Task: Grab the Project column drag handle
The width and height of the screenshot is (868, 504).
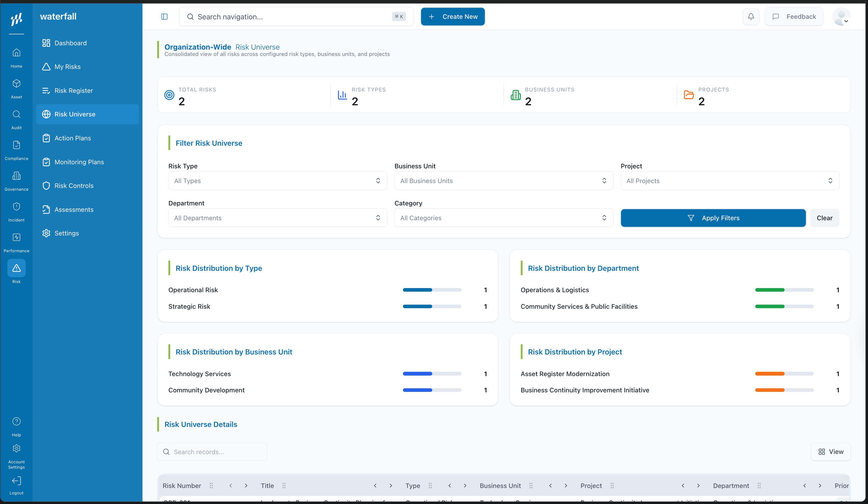Action: coord(612,485)
